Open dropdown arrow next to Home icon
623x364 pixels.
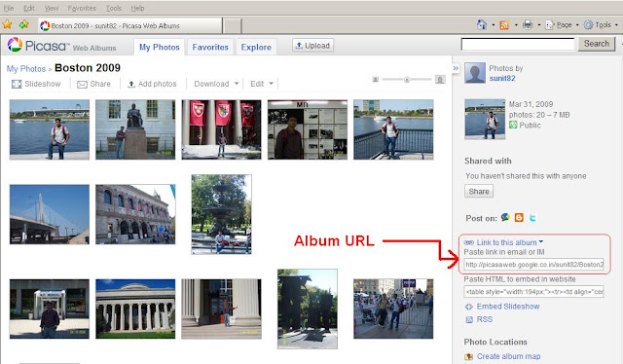494,25
